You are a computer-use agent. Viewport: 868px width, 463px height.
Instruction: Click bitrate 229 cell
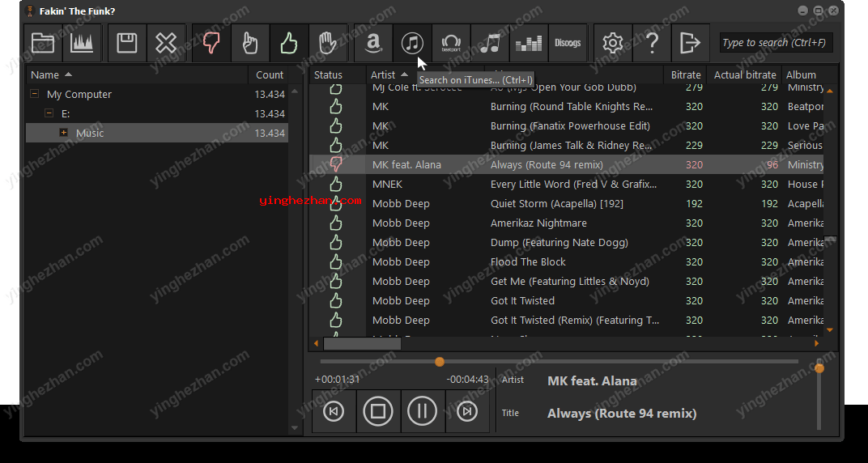click(694, 146)
